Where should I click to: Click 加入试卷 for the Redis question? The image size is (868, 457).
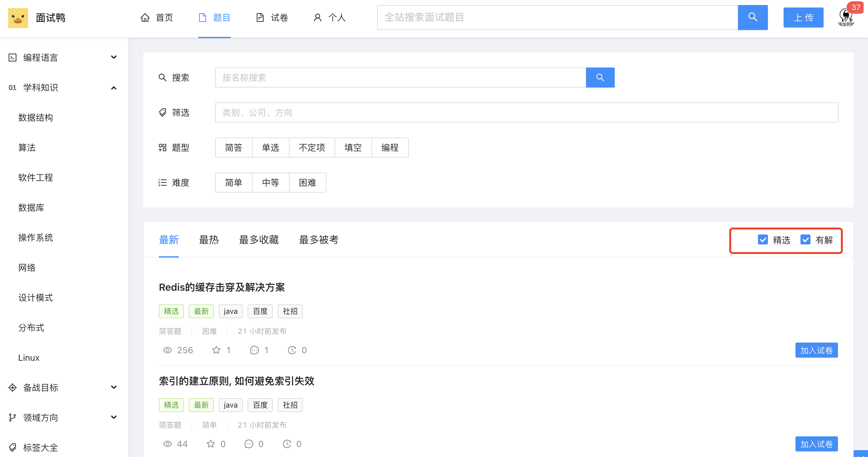pyautogui.click(x=816, y=350)
